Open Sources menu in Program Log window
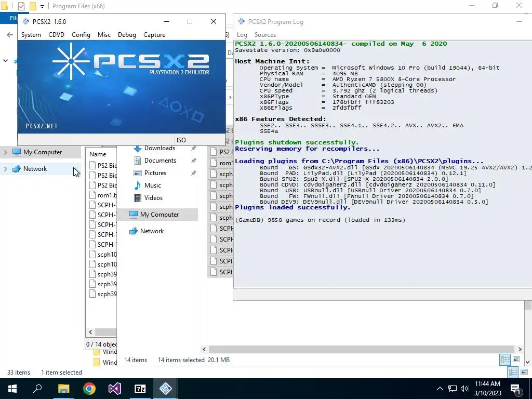The width and height of the screenshot is (532, 399). point(265,35)
